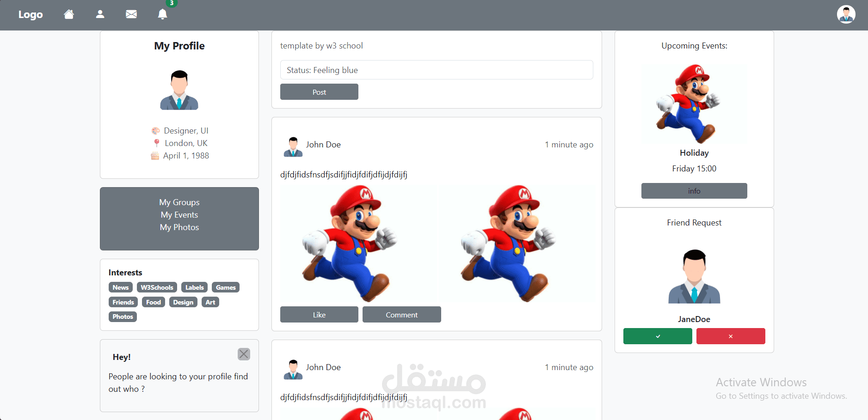868x420 pixels.
Task: Accept JaneDoe's friend request
Action: 658,336
